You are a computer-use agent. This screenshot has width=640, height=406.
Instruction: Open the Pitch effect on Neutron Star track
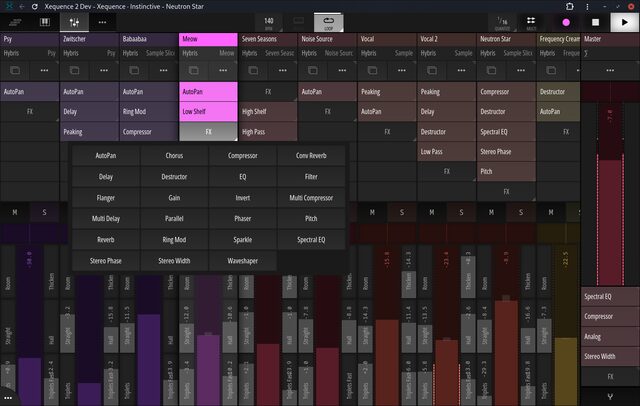[506, 171]
